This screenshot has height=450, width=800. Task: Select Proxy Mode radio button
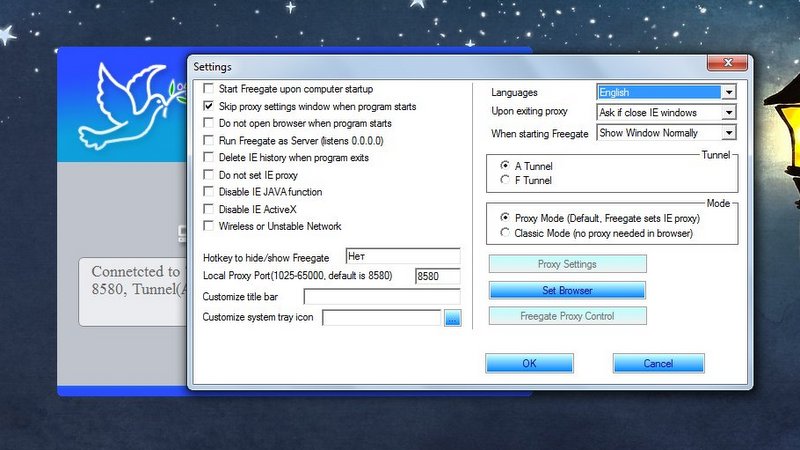(x=505, y=217)
